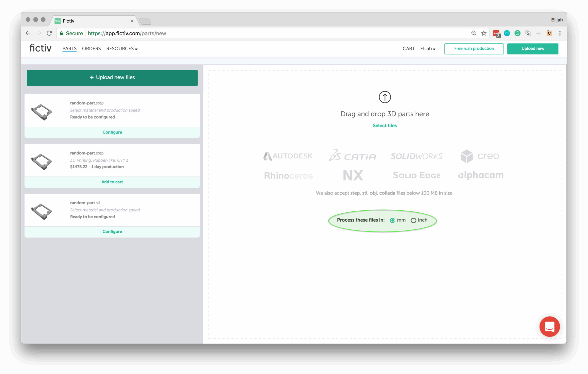The width and height of the screenshot is (588, 374).
Task: Click the browser address bar URL
Action: (127, 34)
